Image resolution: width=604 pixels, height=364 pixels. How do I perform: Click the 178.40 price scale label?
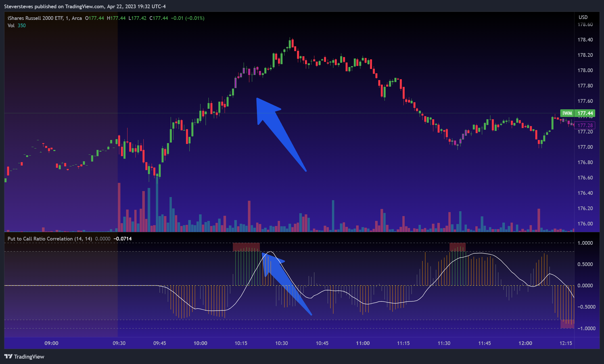pyautogui.click(x=585, y=40)
